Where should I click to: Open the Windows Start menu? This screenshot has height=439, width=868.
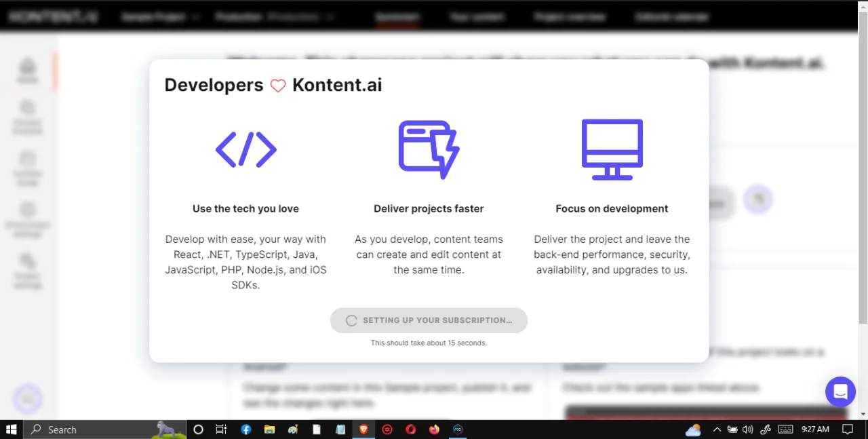coord(12,430)
